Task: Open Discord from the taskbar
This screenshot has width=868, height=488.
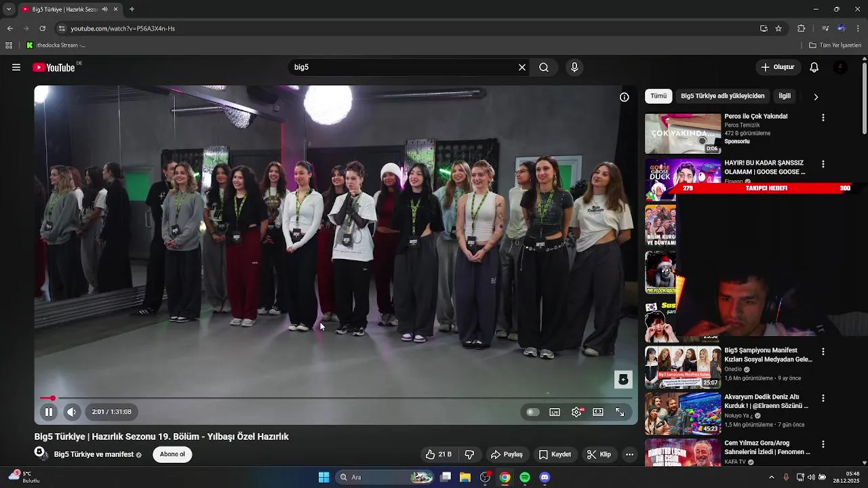Action: point(545,477)
